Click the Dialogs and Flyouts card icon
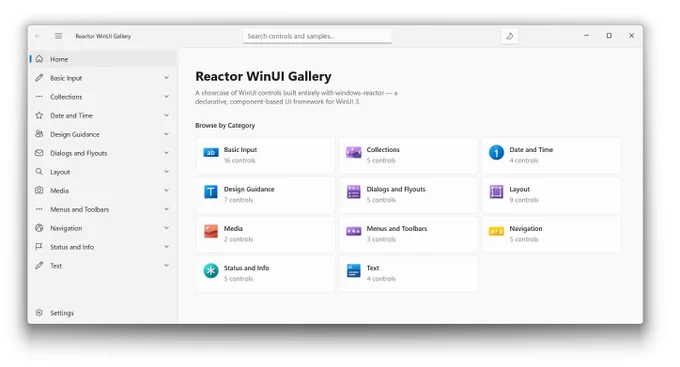Viewport: 680px width, 367px height. [x=353, y=192]
